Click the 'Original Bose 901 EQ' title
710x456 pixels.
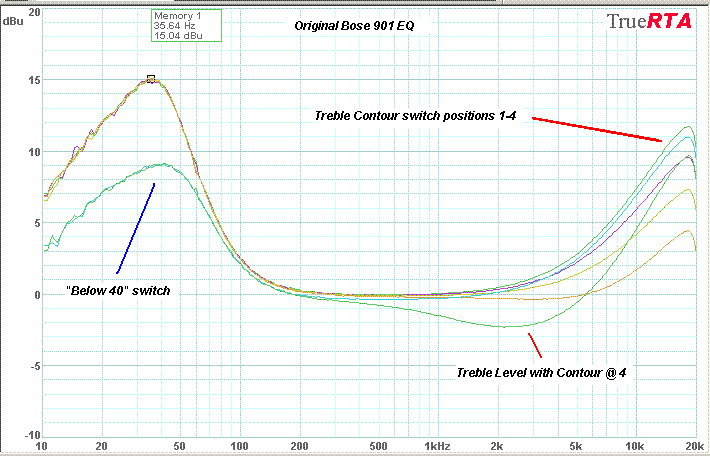[x=354, y=26]
